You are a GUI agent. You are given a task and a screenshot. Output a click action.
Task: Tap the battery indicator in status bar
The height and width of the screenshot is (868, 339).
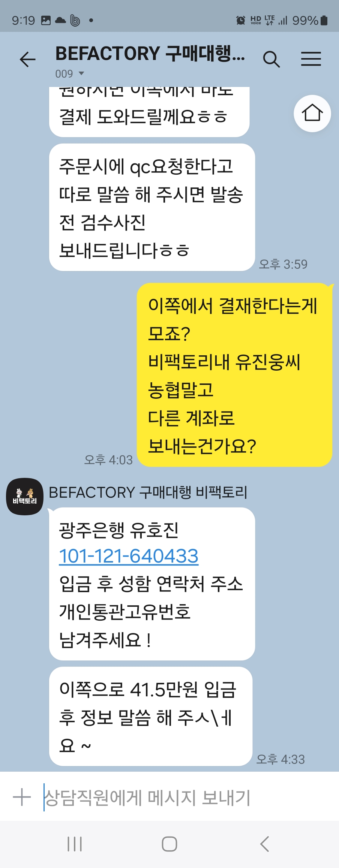(x=325, y=20)
